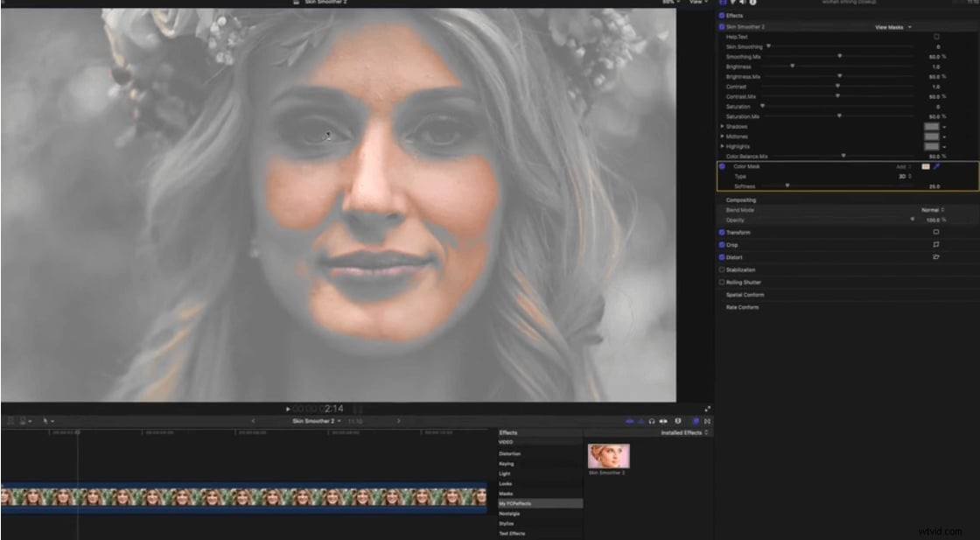
Task: Click the info inspector icon at the top
Action: coord(753,4)
